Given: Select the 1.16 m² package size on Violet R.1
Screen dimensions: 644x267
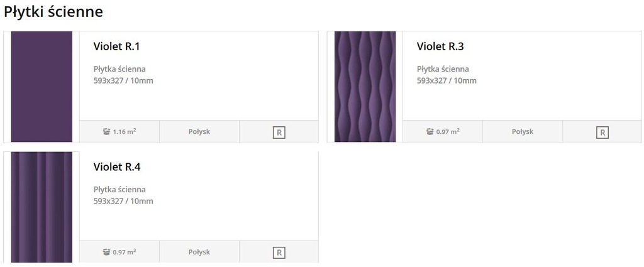Looking at the screenshot, I should pyautogui.click(x=125, y=132).
